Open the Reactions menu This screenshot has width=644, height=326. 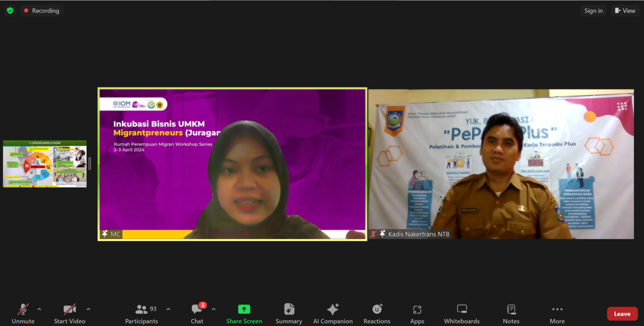(x=377, y=313)
